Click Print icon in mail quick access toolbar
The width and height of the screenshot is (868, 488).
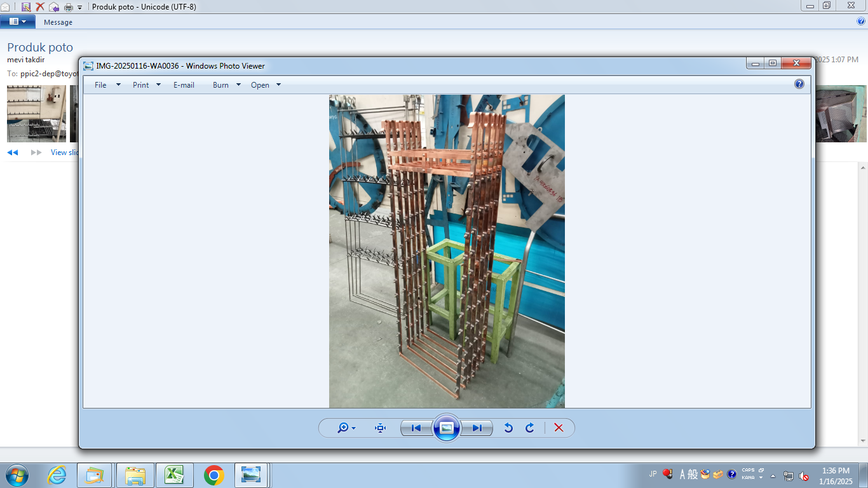69,7
